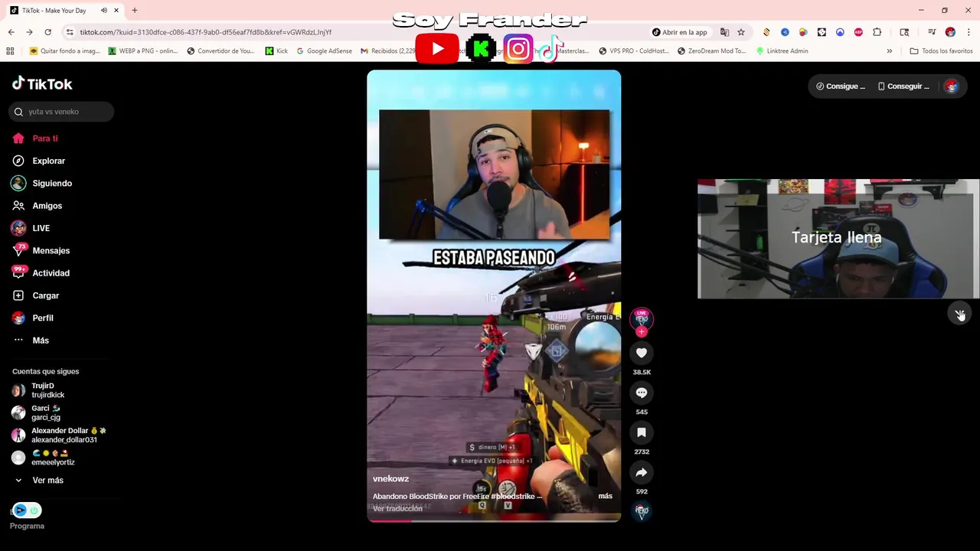The width and height of the screenshot is (980, 551).
Task: Click Ver traducción under the caption
Action: pyautogui.click(x=397, y=509)
